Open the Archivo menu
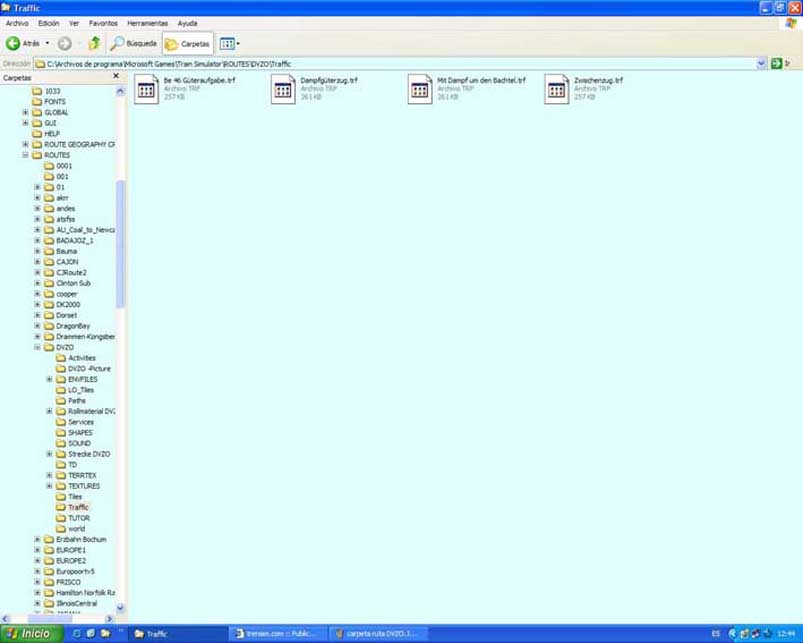The image size is (803, 643). [17, 23]
